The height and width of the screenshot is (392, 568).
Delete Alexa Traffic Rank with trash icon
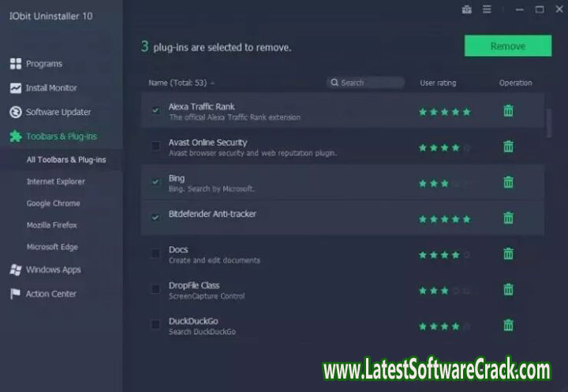508,110
